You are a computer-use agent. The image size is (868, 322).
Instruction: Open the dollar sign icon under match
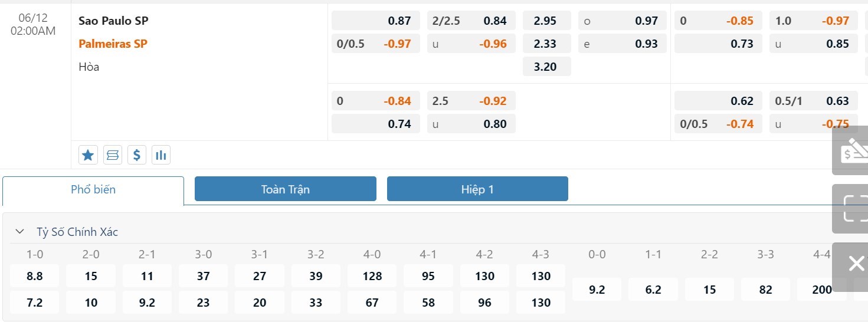tap(136, 155)
